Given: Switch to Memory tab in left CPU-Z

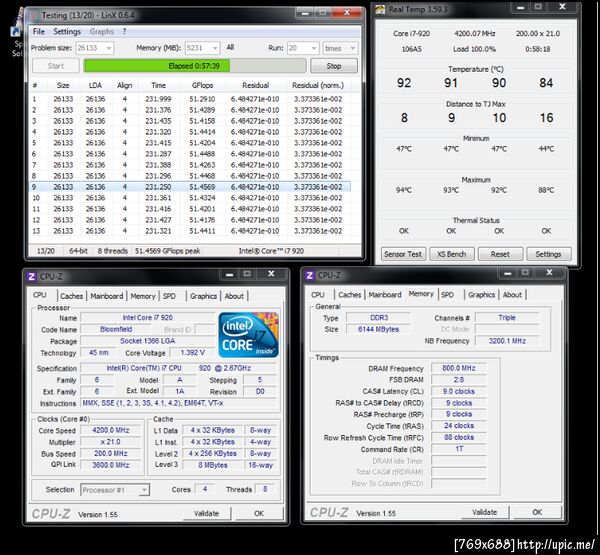Looking at the screenshot, I should pos(143,296).
